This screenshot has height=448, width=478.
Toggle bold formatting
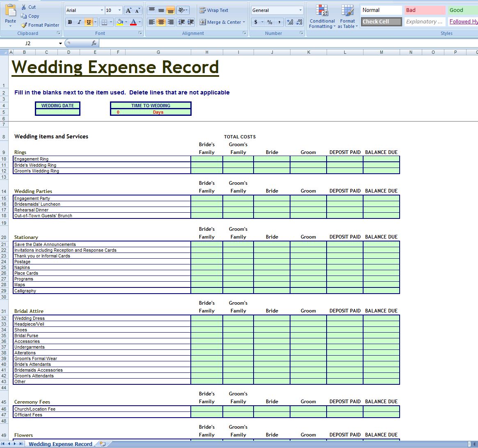(x=70, y=22)
